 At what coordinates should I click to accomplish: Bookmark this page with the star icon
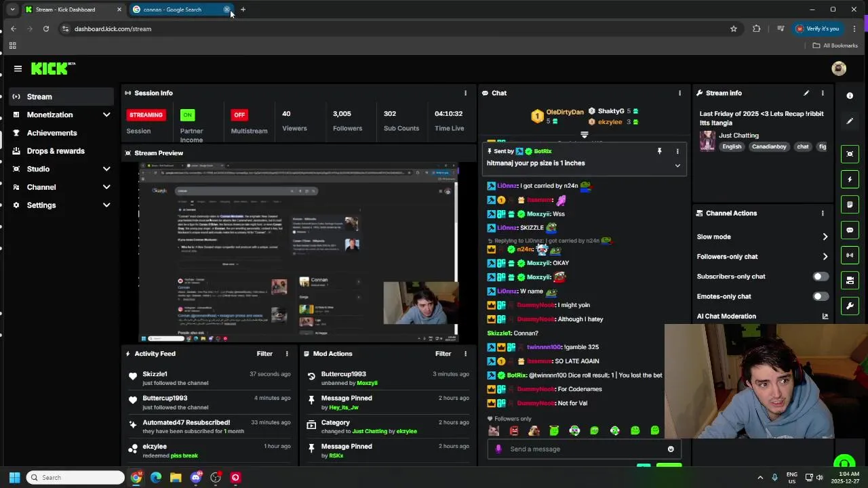tap(733, 28)
